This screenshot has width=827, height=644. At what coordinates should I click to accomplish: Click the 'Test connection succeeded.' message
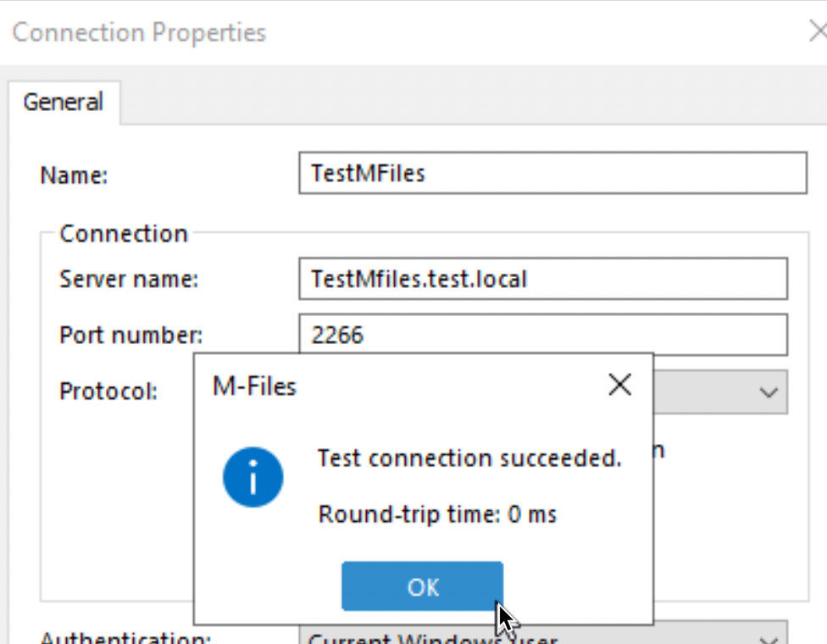(x=469, y=458)
